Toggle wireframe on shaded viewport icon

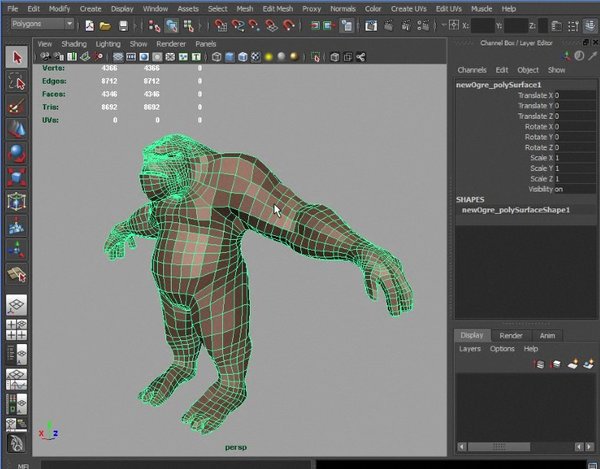(x=243, y=57)
